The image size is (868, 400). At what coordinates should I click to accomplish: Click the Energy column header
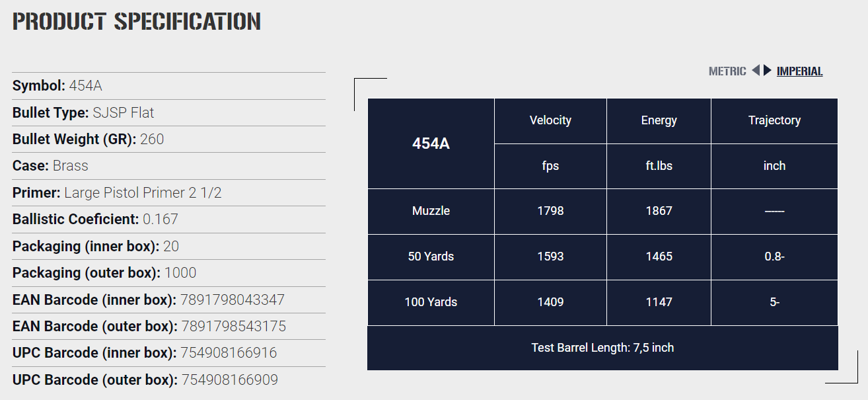659,121
